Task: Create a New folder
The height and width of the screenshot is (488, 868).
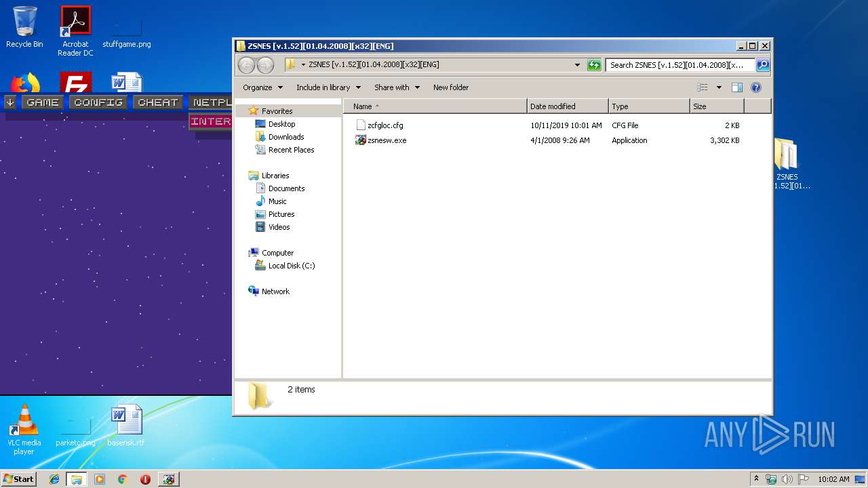Action: [x=451, y=87]
